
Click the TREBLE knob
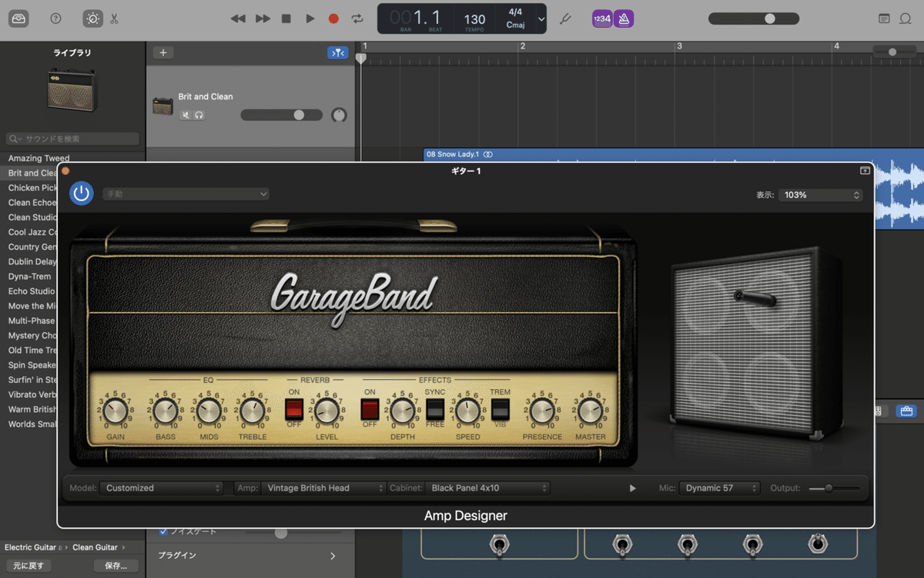coord(253,411)
